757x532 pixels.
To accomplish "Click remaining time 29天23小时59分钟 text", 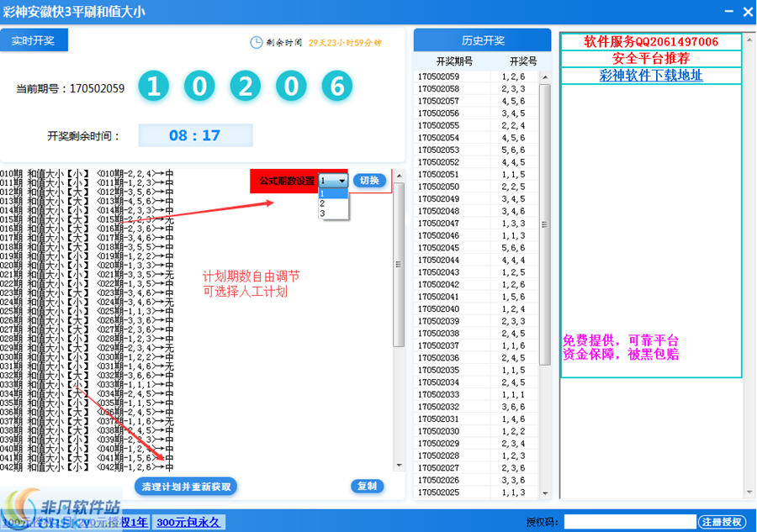I will click(x=345, y=43).
